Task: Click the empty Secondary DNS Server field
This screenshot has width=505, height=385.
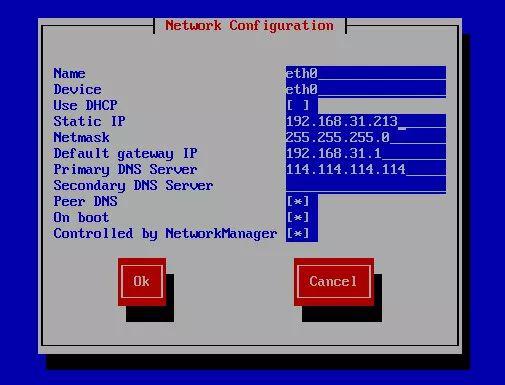Action: tap(366, 185)
